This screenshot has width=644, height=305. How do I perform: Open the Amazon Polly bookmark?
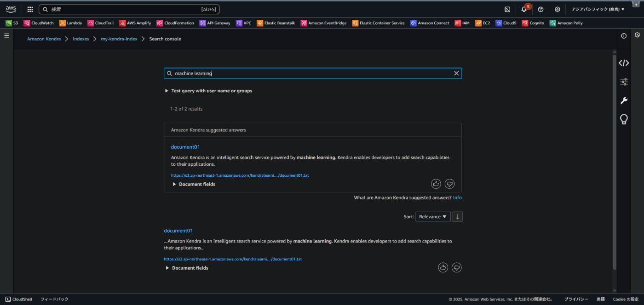[566, 23]
